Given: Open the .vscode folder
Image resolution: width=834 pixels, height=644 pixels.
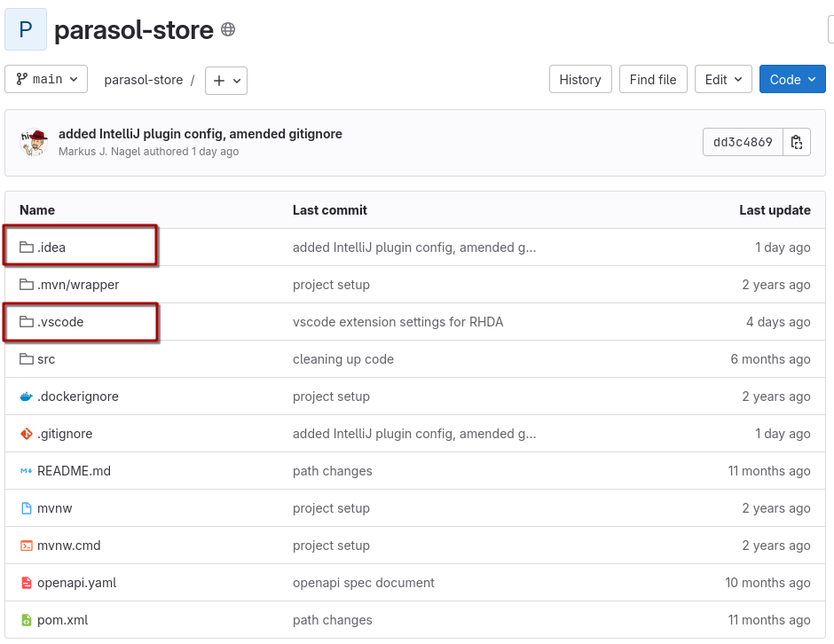Looking at the screenshot, I should (x=60, y=322).
